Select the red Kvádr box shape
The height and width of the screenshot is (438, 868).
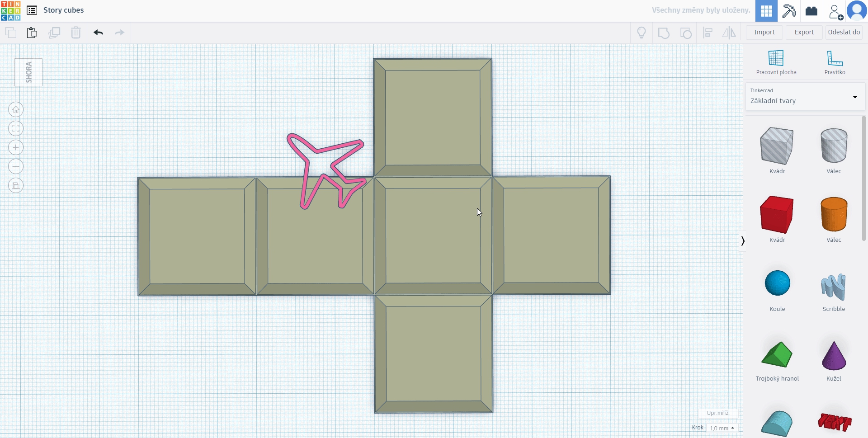click(777, 215)
